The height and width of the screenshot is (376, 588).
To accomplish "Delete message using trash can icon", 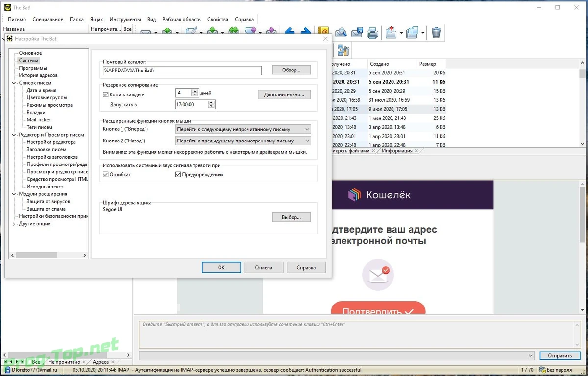I will [x=436, y=33].
